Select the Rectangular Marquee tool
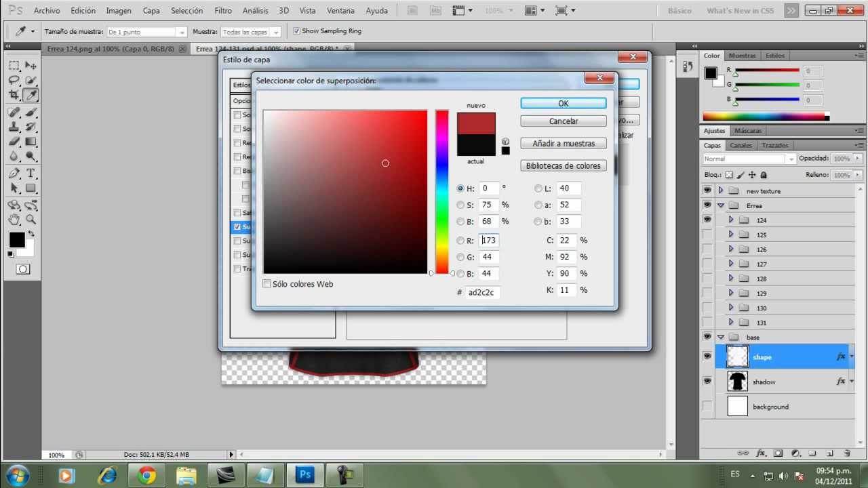This screenshot has height=488, width=868. point(14,65)
